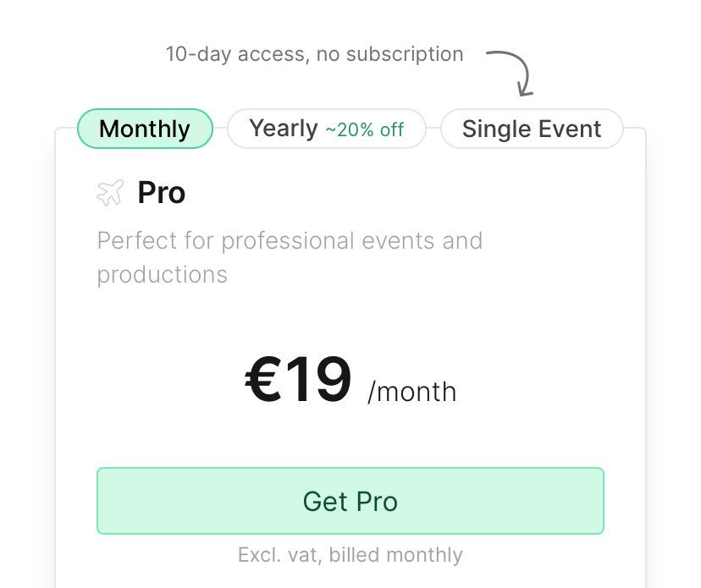Click the /month price suffix
The height and width of the screenshot is (588, 701).
point(411,392)
